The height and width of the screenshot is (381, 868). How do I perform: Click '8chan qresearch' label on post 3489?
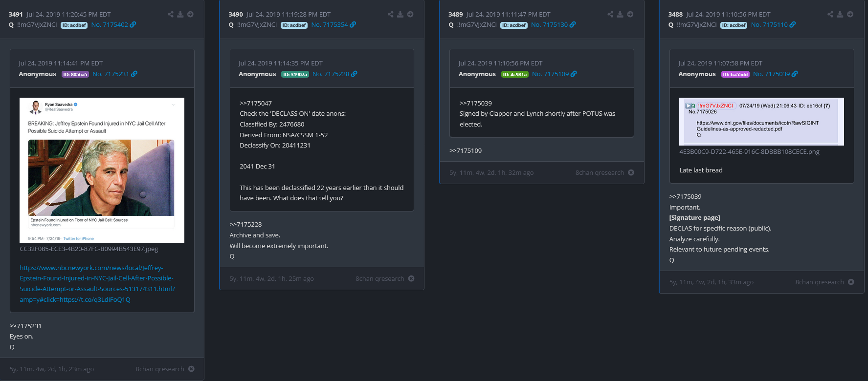600,172
